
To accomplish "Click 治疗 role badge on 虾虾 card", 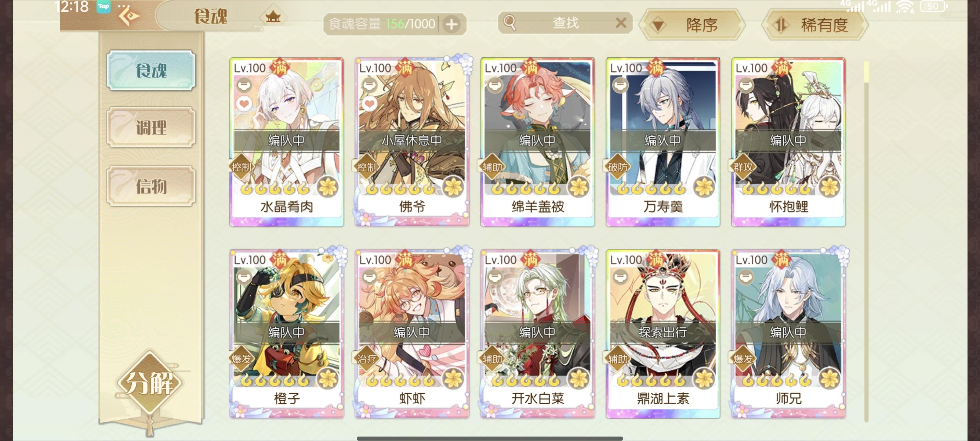I will click(366, 359).
